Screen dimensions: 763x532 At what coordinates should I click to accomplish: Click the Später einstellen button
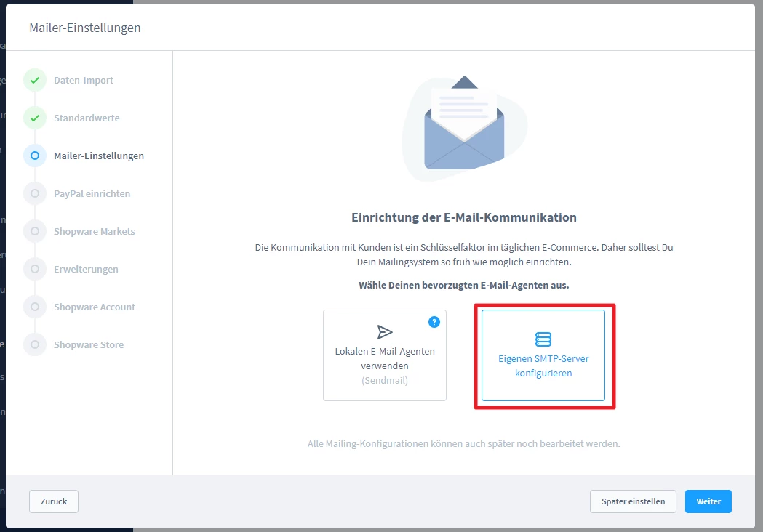point(633,501)
